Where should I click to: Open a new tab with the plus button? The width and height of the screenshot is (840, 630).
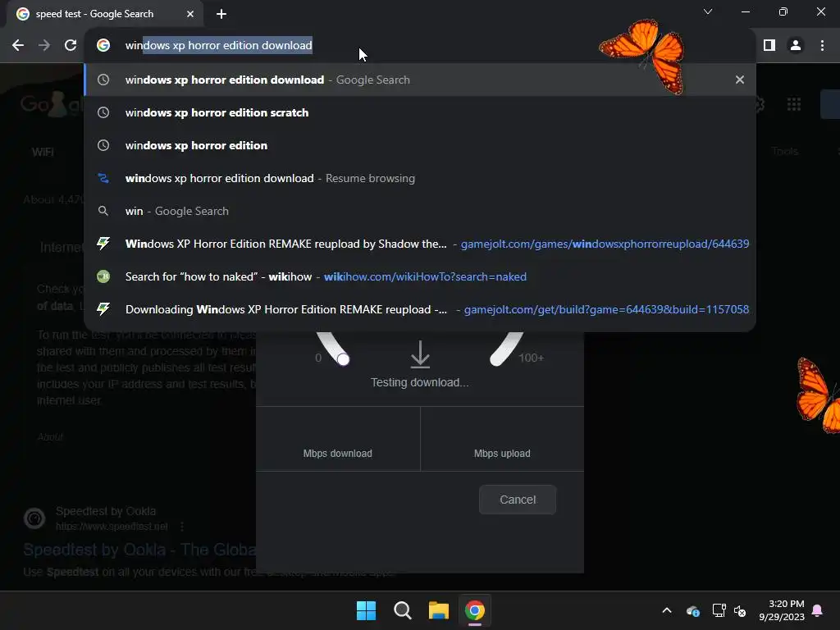point(221,14)
